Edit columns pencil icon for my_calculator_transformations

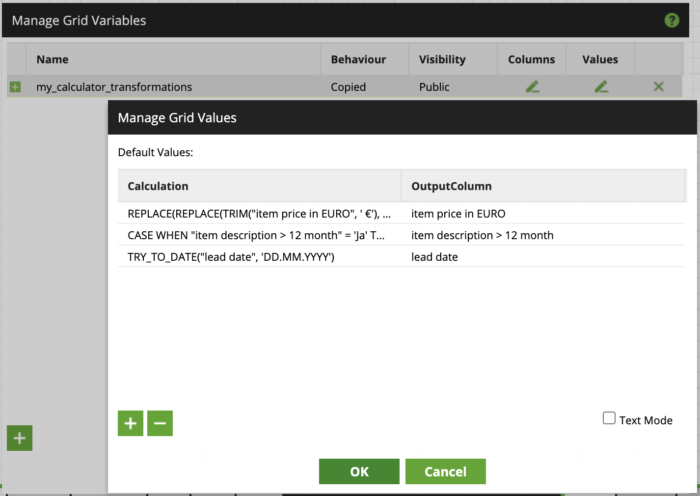coord(532,87)
